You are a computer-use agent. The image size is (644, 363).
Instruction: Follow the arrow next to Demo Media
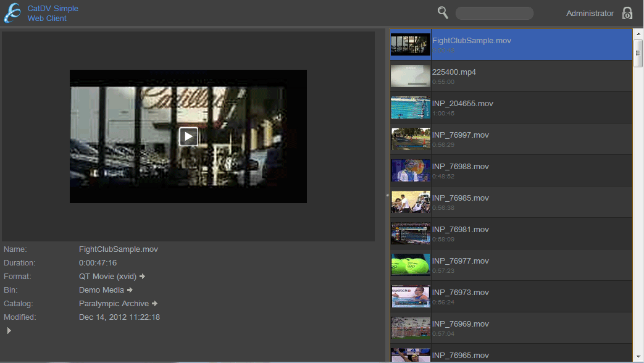coord(130,290)
